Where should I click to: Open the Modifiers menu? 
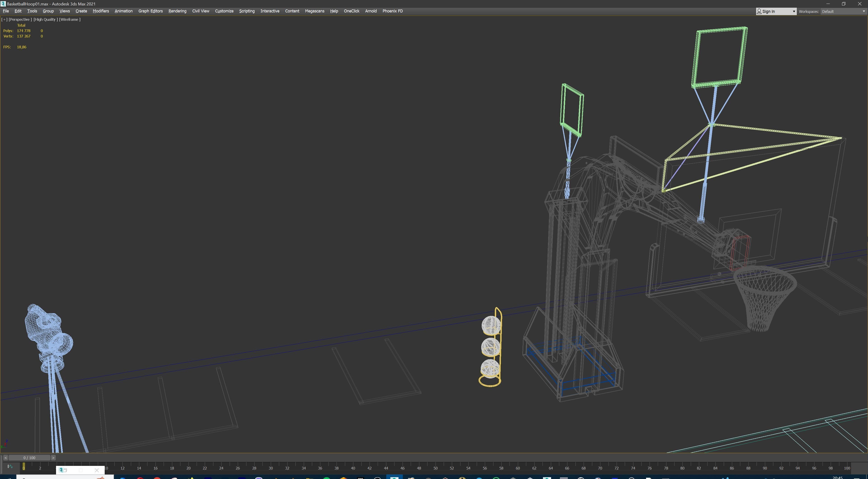pyautogui.click(x=101, y=11)
